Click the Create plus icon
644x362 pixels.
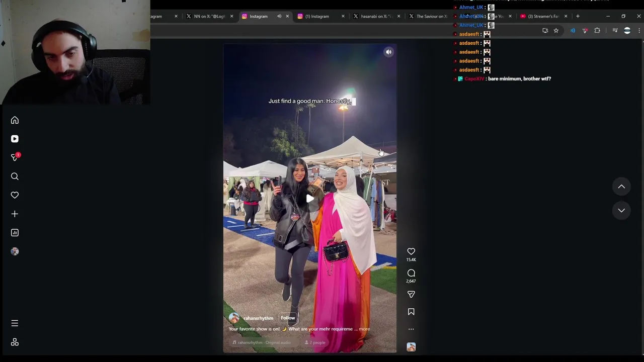coord(15,214)
